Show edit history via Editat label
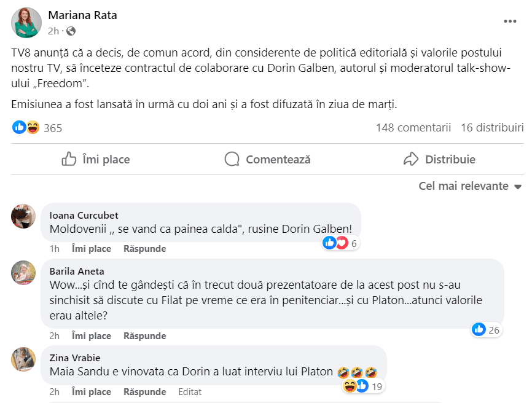The image size is (532, 403). coord(189,391)
